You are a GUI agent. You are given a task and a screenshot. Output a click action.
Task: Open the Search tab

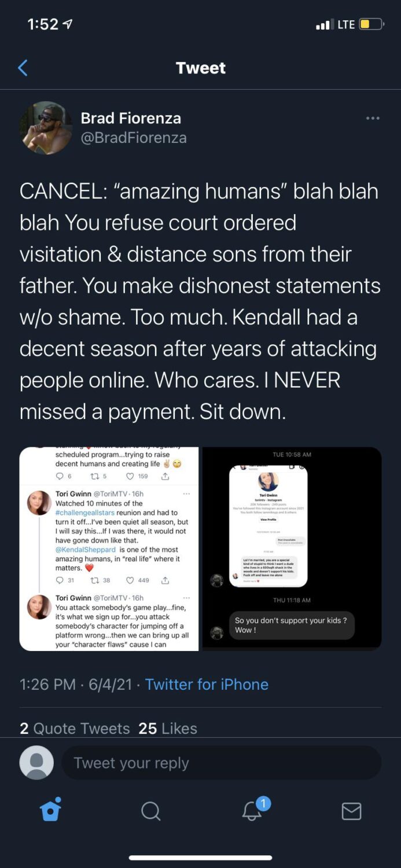pyautogui.click(x=150, y=811)
